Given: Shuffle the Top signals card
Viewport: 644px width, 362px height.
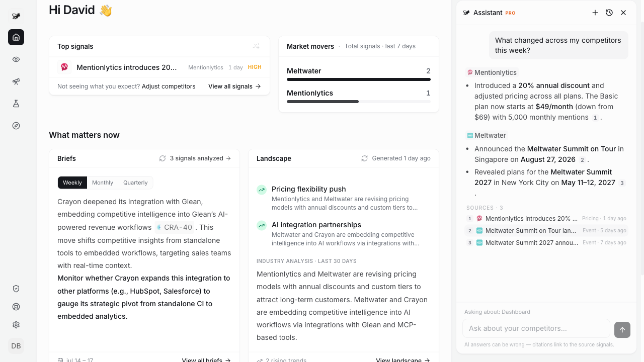Looking at the screenshot, I should (x=256, y=46).
